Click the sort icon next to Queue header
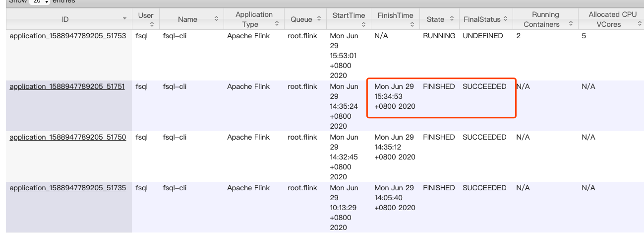The height and width of the screenshot is (233, 644). click(317, 19)
